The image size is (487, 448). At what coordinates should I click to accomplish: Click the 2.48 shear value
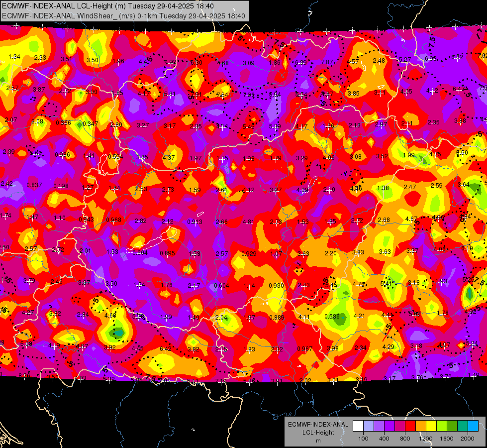click(379, 60)
